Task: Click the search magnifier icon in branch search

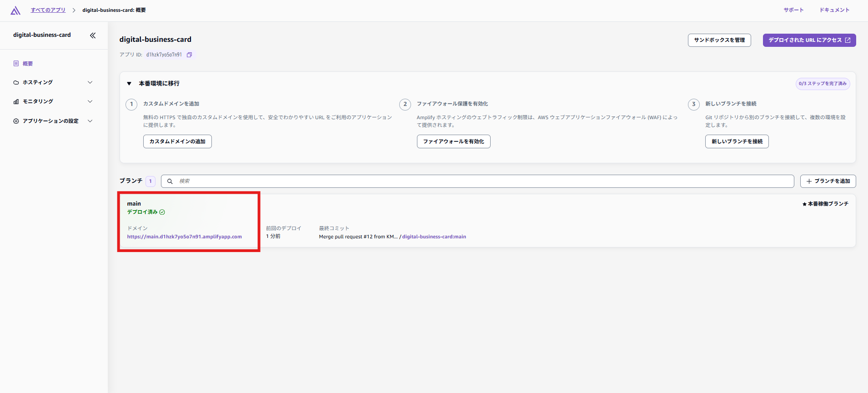Action: pyautogui.click(x=170, y=181)
